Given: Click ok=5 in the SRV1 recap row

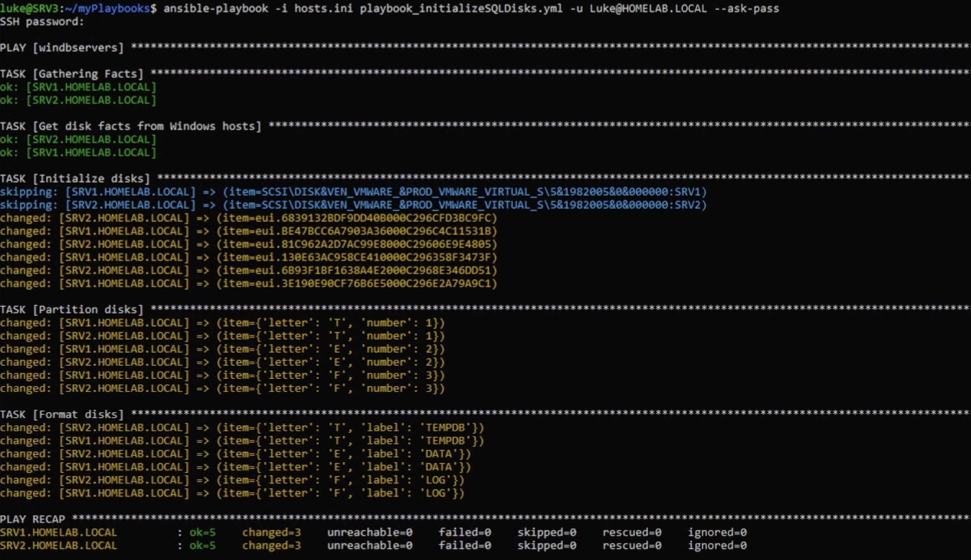Looking at the screenshot, I should coord(202,533).
